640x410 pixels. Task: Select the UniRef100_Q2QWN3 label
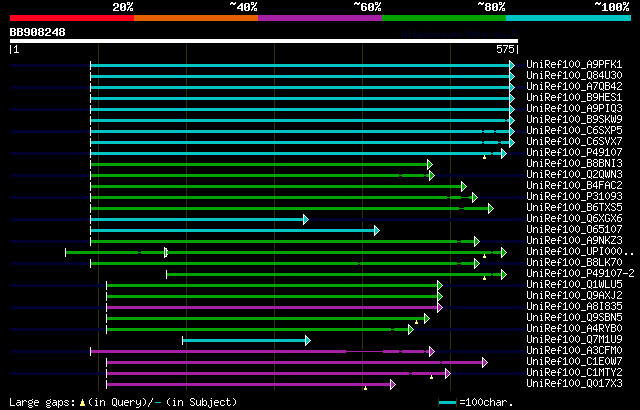click(x=574, y=175)
